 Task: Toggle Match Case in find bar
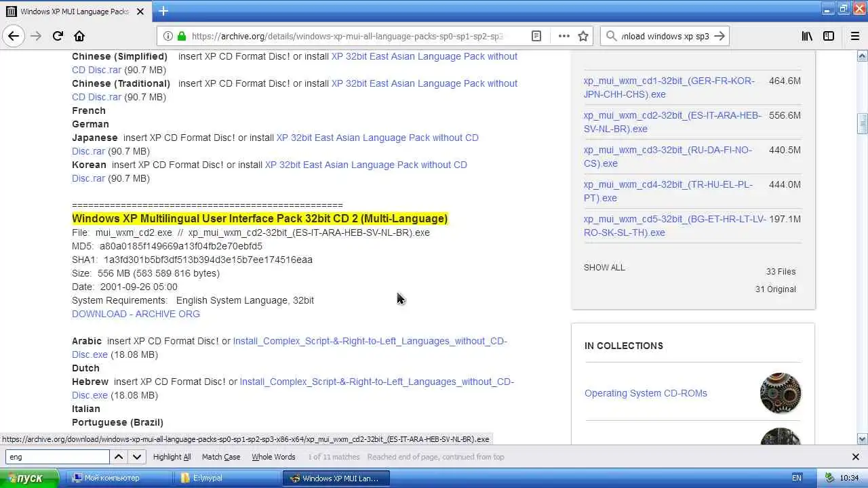coord(221,457)
